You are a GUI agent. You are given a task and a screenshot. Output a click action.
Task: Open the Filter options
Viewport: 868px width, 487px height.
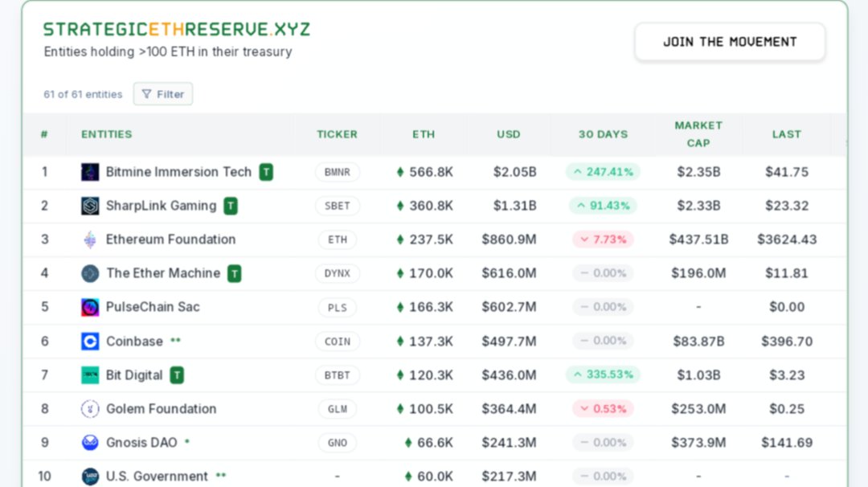162,94
